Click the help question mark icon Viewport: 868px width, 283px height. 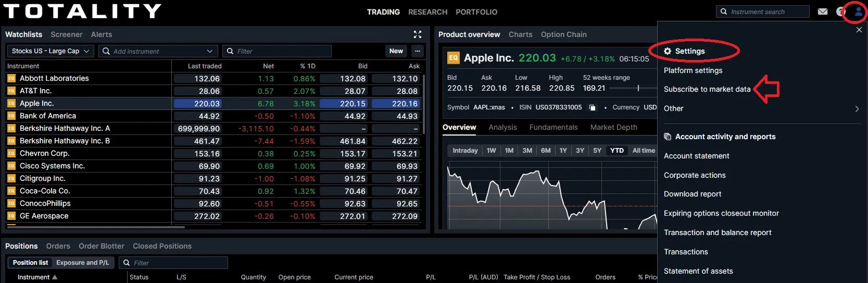pos(840,11)
